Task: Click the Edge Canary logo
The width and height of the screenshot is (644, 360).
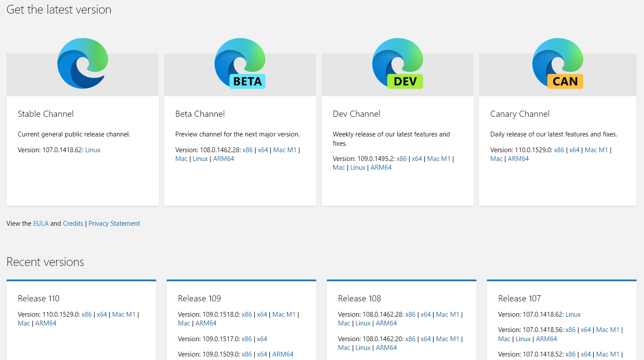Action: (558, 63)
